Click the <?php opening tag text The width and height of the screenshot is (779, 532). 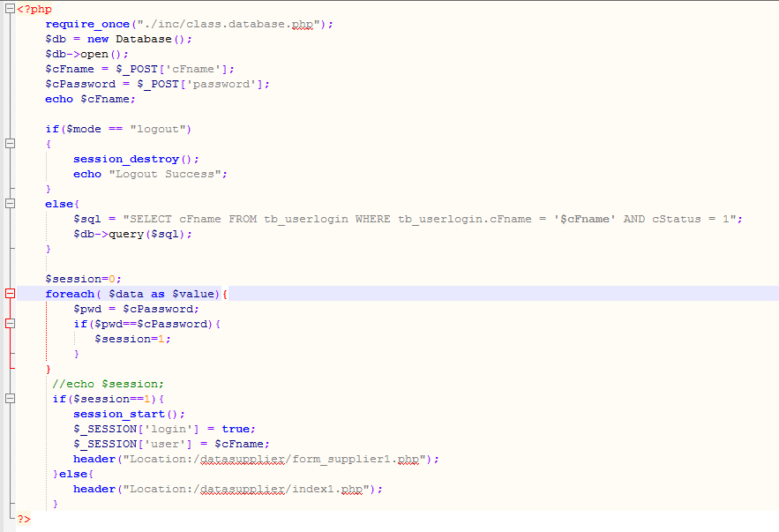[34, 10]
